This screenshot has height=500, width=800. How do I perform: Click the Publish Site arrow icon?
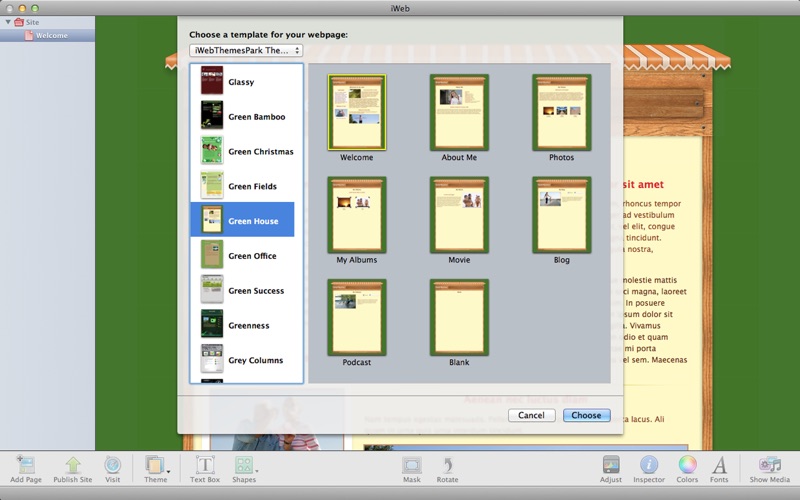pyautogui.click(x=73, y=465)
